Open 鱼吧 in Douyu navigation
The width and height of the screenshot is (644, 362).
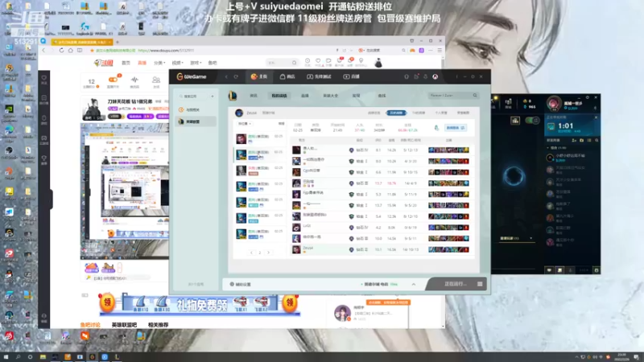click(x=213, y=63)
